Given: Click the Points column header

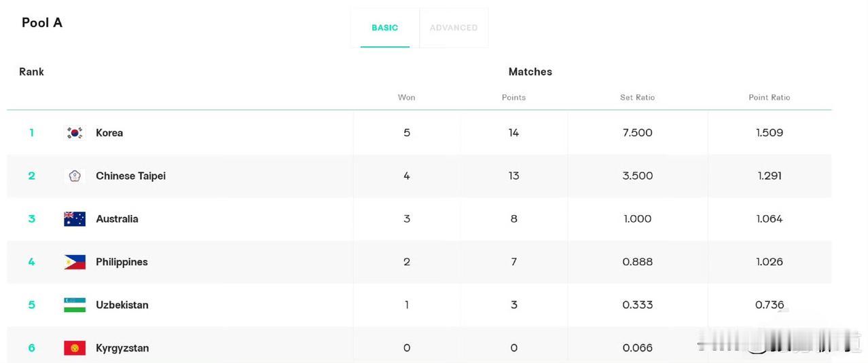Looking at the screenshot, I should (513, 97).
